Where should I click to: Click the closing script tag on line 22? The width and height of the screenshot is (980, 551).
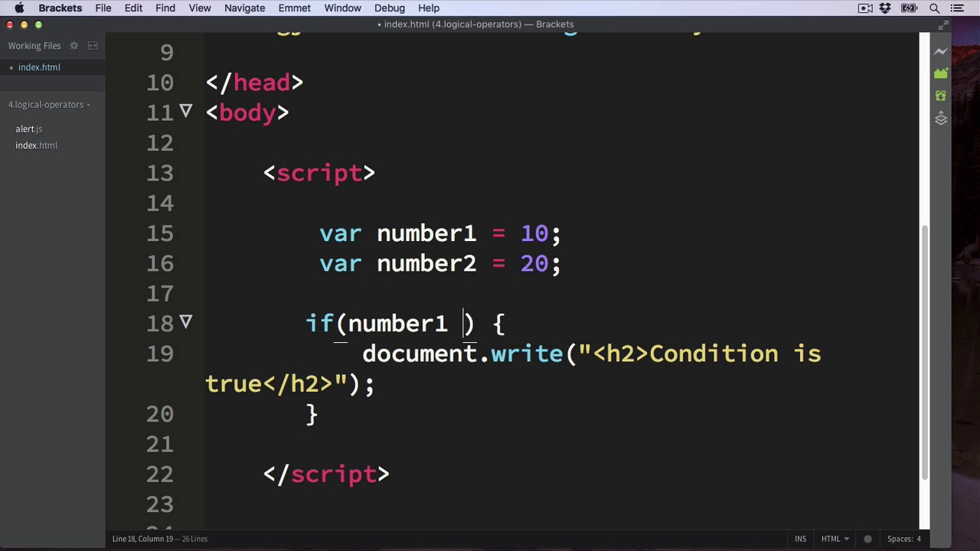pos(327,474)
